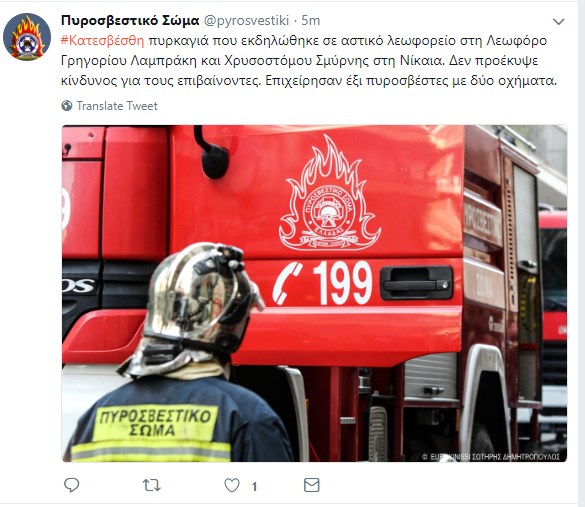Click the Translate Tweet link
Screen dimensions: 585x507
(x=117, y=106)
